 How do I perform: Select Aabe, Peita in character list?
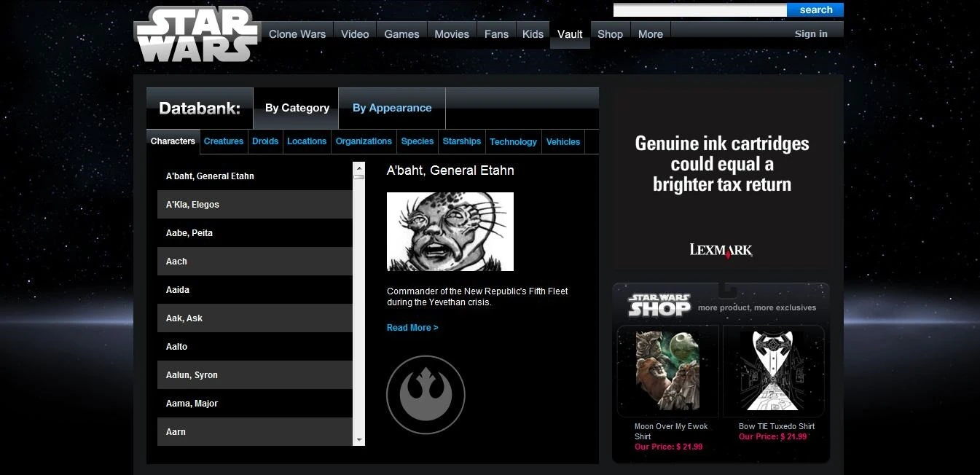pyautogui.click(x=255, y=233)
